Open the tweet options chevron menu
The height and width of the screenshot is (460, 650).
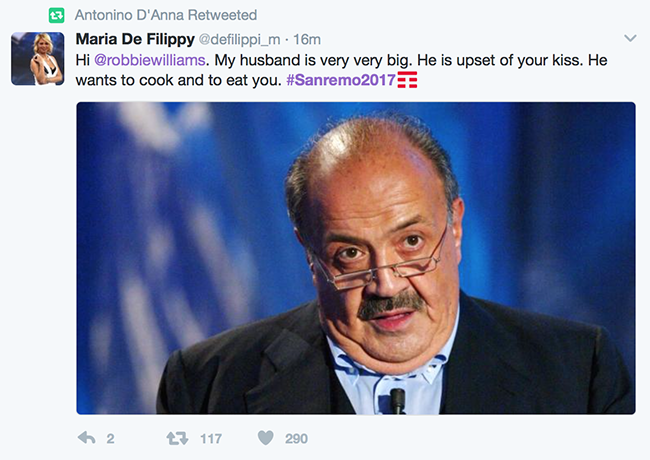pyautogui.click(x=630, y=38)
